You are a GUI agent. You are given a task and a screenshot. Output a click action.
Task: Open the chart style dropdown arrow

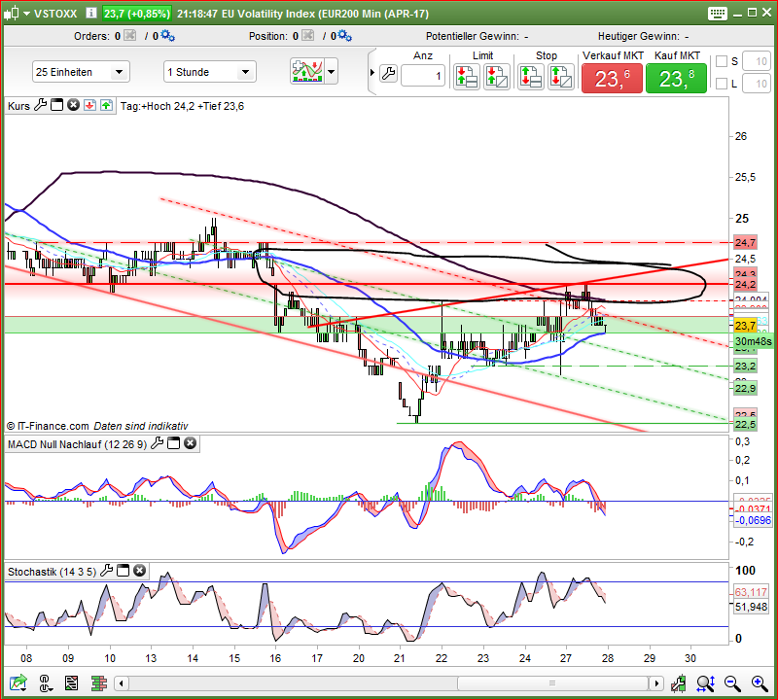(x=332, y=72)
